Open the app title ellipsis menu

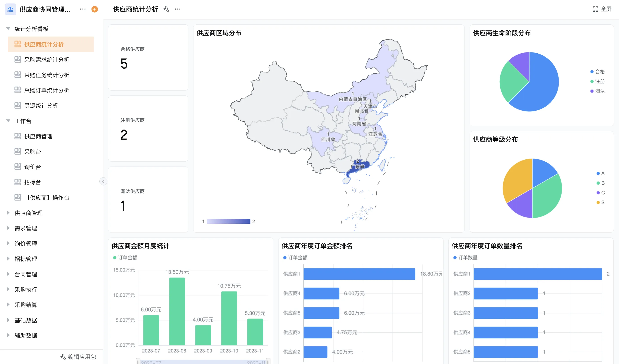(x=83, y=9)
